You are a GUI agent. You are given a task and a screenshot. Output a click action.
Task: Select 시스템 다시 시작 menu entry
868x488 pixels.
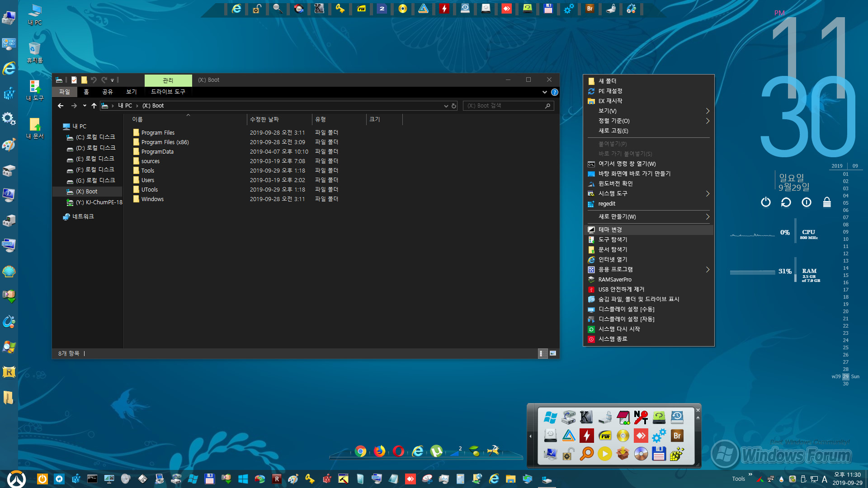coord(649,329)
